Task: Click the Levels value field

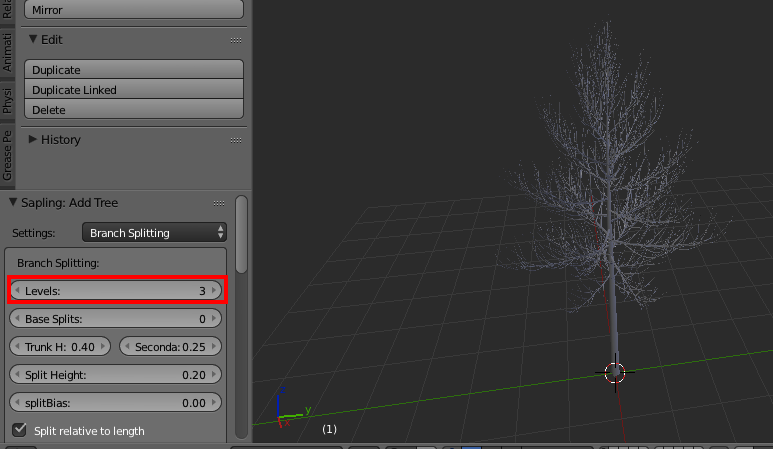Action: [115, 290]
